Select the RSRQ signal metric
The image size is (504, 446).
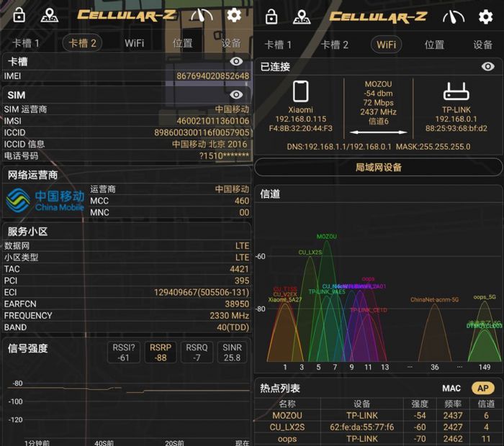[197, 352]
